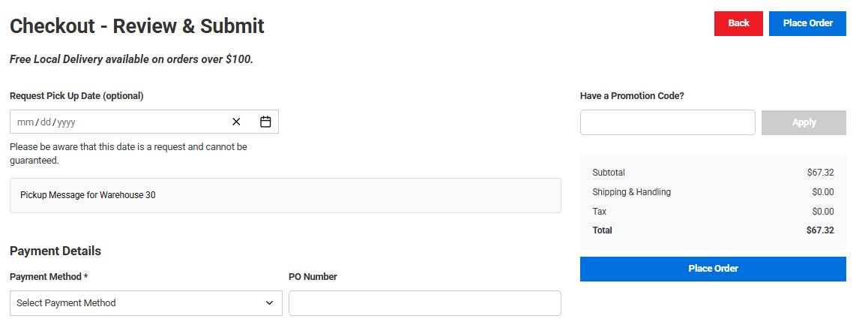Select the day segment of pick up date

(x=45, y=122)
